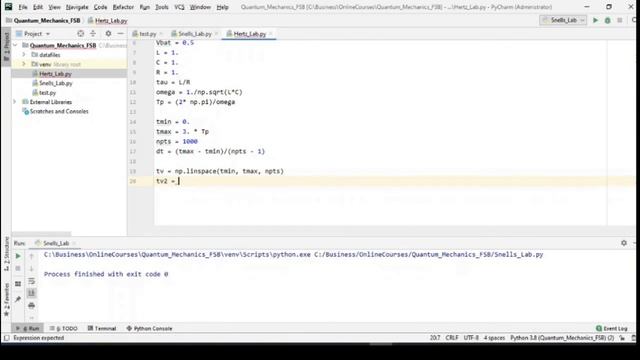Expand the venv library root folder
The image size is (640, 360).
coord(24,64)
